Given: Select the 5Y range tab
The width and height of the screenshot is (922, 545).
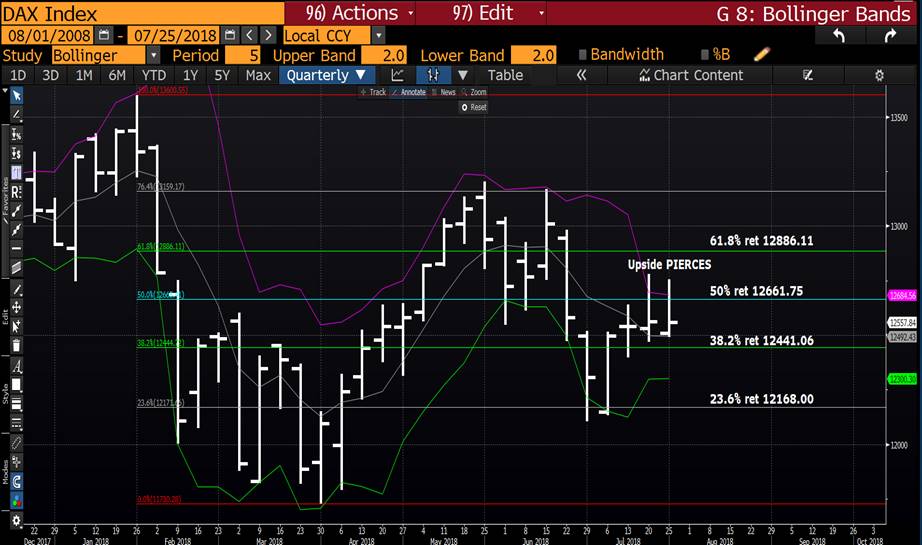Looking at the screenshot, I should coord(222,75).
